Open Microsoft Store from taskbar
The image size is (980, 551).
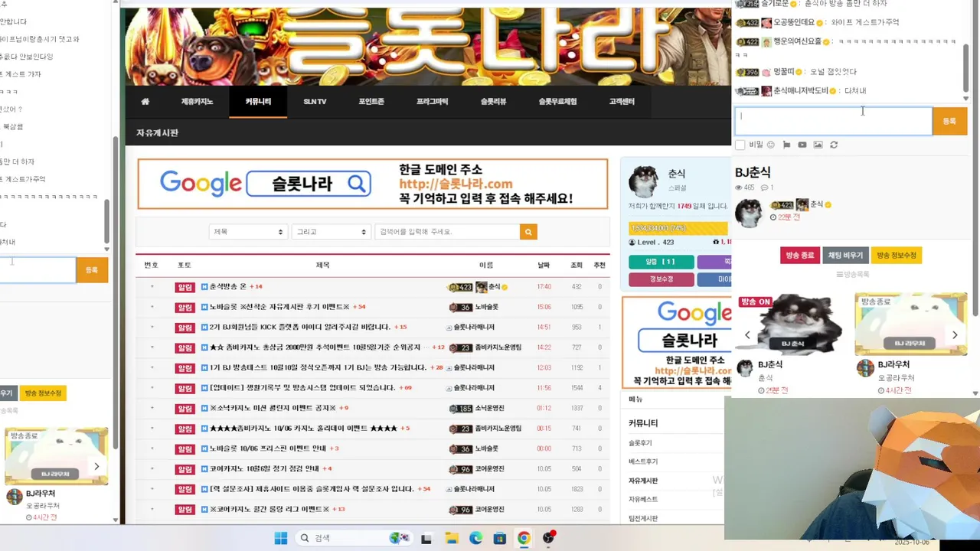coord(499,538)
